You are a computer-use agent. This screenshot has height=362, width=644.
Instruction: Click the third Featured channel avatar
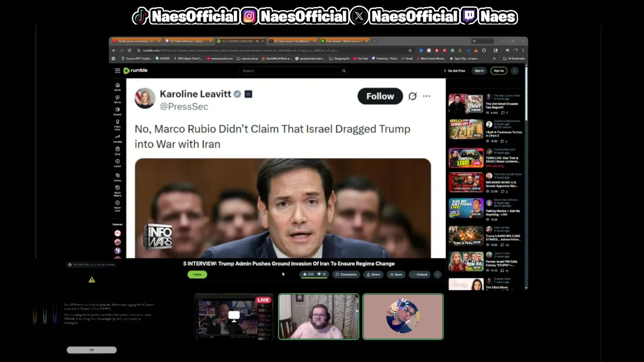(117, 250)
